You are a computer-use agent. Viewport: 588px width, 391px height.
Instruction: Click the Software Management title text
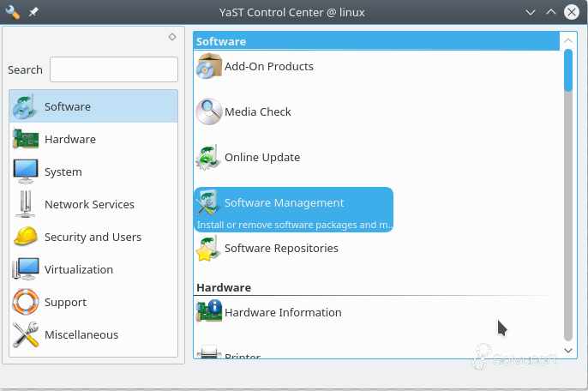[x=284, y=202]
